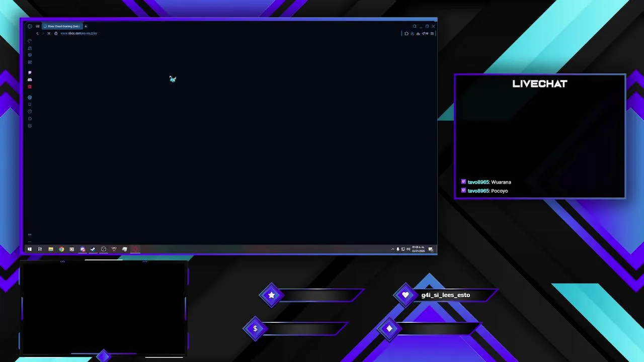Open a new browser tab with plus button
Image resolution: width=644 pixels, height=362 pixels.
(x=86, y=26)
